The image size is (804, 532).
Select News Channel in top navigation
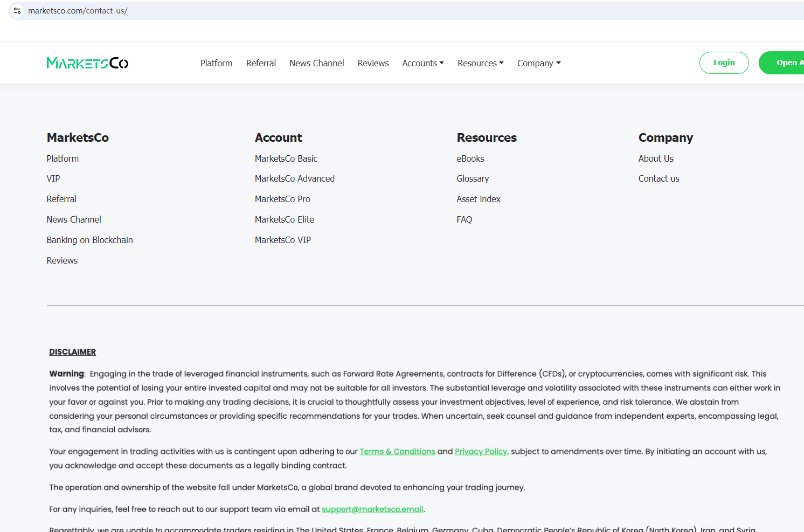tap(316, 63)
